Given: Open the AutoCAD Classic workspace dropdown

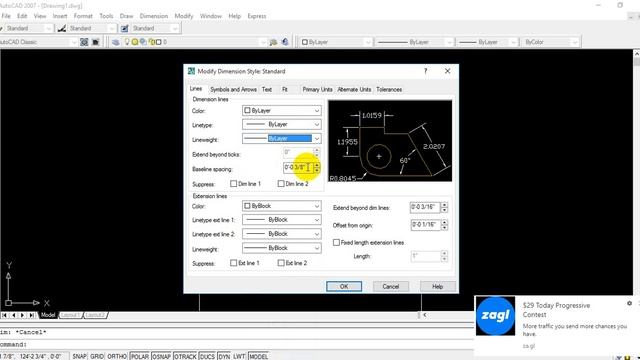Looking at the screenshot, I should pos(38,42).
